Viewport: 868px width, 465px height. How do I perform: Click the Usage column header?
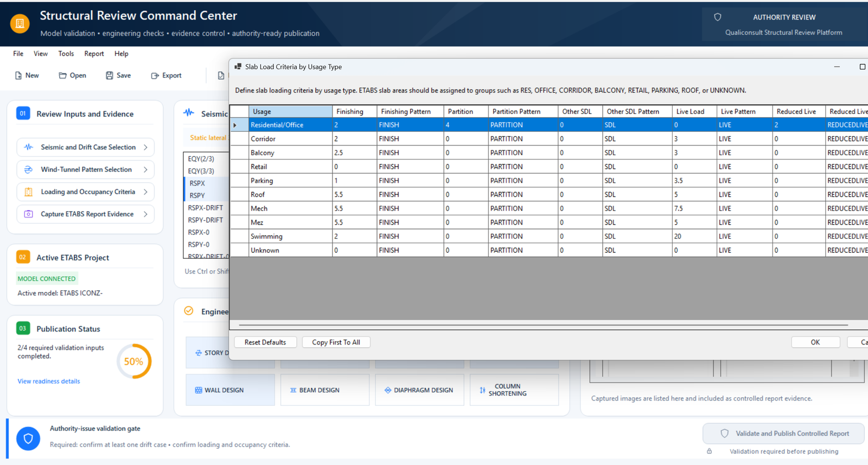click(290, 112)
